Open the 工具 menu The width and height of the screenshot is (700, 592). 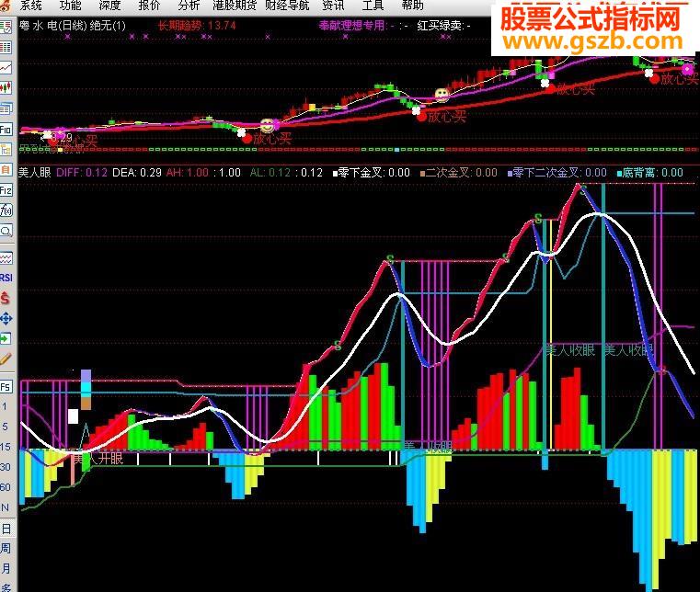click(x=373, y=6)
